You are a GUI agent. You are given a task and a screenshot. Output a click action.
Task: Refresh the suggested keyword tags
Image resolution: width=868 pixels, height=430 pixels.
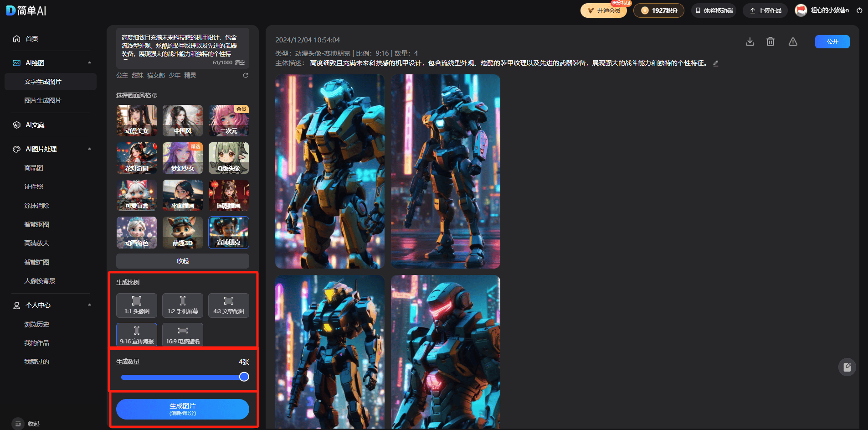246,75
